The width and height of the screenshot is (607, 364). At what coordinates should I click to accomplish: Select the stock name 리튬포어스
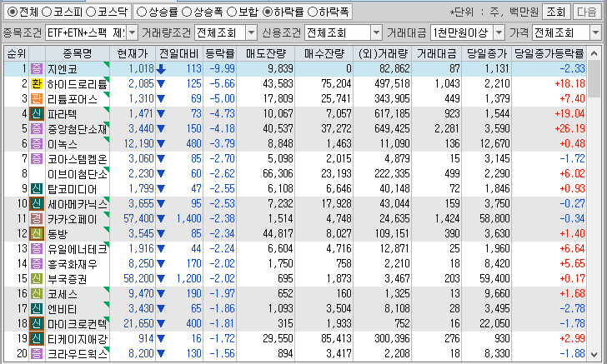pyautogui.click(x=73, y=99)
